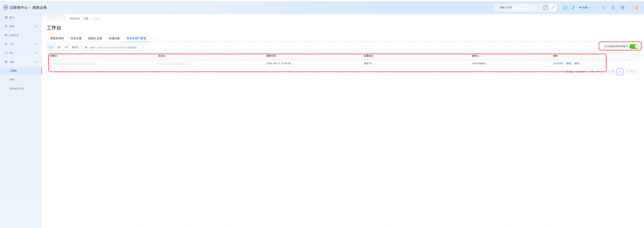Image resolution: width=644 pixels, height=228 pixels.
Task: Click the 设置 sidebar gear icon
Action: tap(6, 62)
